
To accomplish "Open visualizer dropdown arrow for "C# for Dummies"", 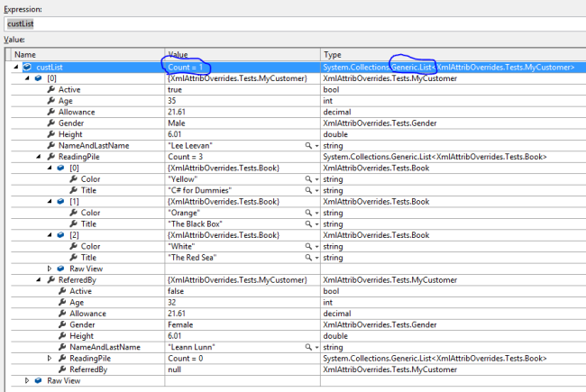I will (x=316, y=190).
